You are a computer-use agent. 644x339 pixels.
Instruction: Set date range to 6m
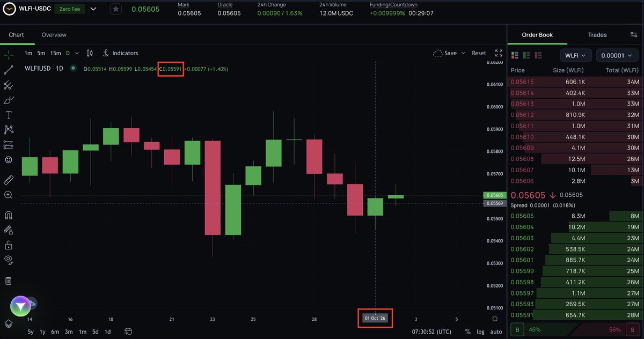(55, 332)
